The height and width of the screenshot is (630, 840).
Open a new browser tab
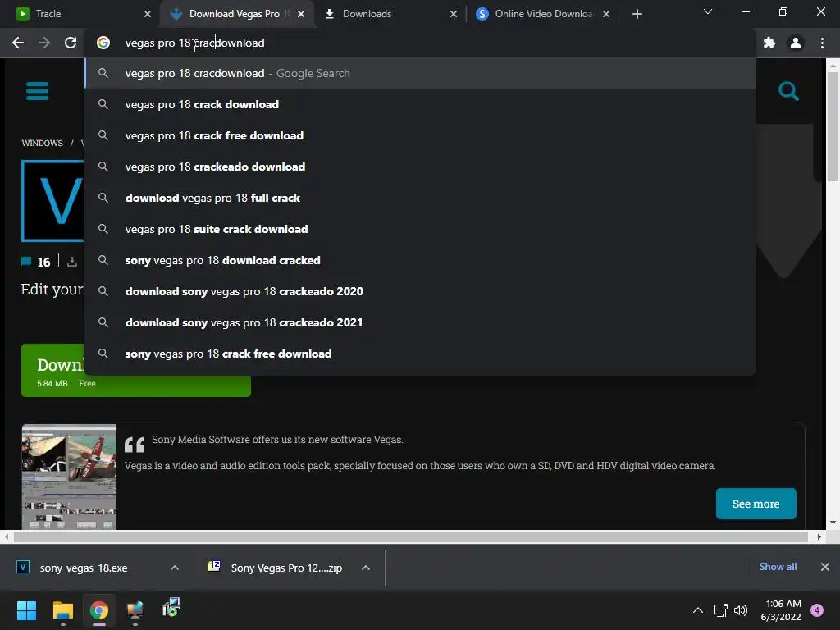tap(637, 14)
